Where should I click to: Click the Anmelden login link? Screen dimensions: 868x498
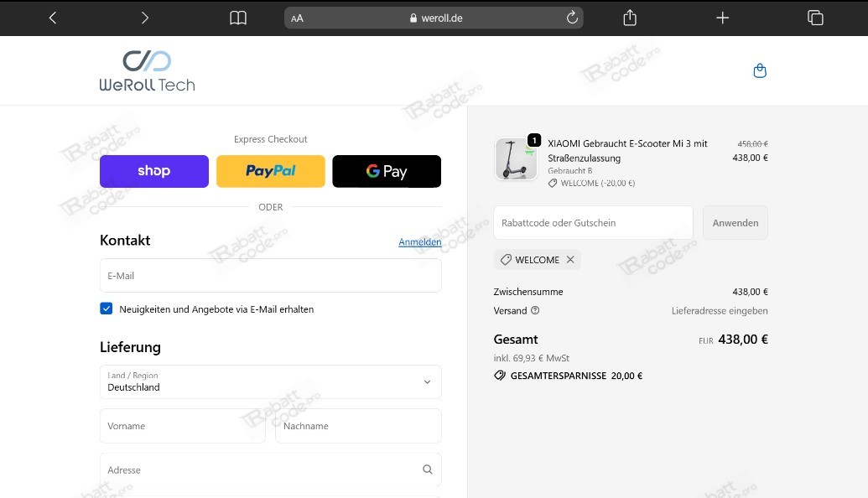click(x=419, y=242)
